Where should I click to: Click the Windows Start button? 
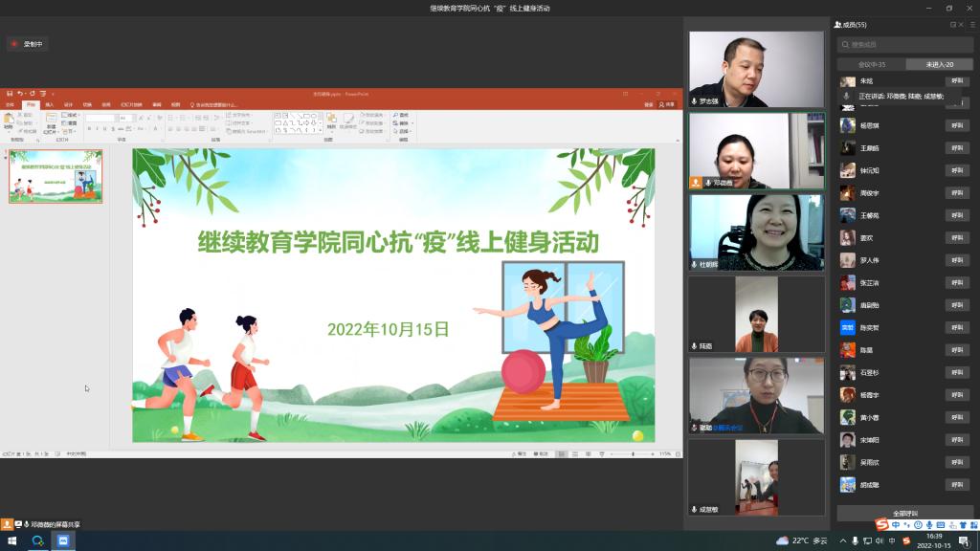click(x=12, y=540)
